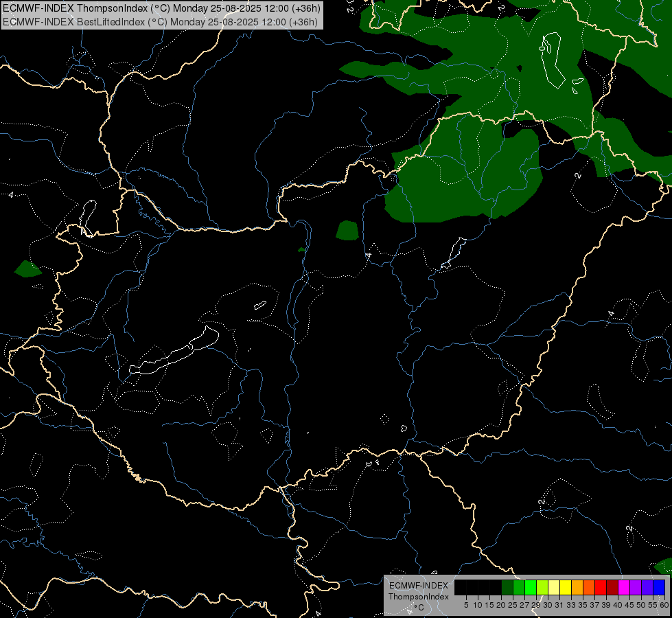672x618 pixels.
Task: Select the pure blue 55–60 legend swatch
Action: tap(659, 587)
